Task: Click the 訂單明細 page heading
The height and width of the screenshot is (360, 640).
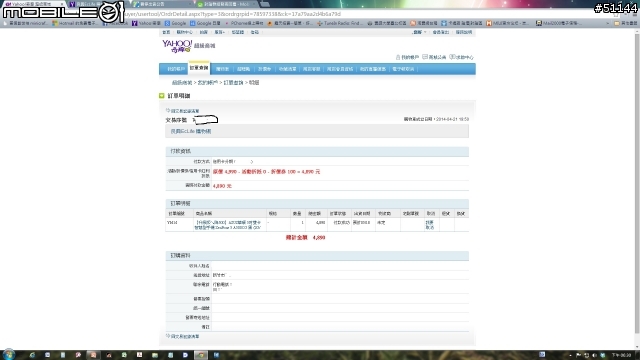Action: [179, 96]
